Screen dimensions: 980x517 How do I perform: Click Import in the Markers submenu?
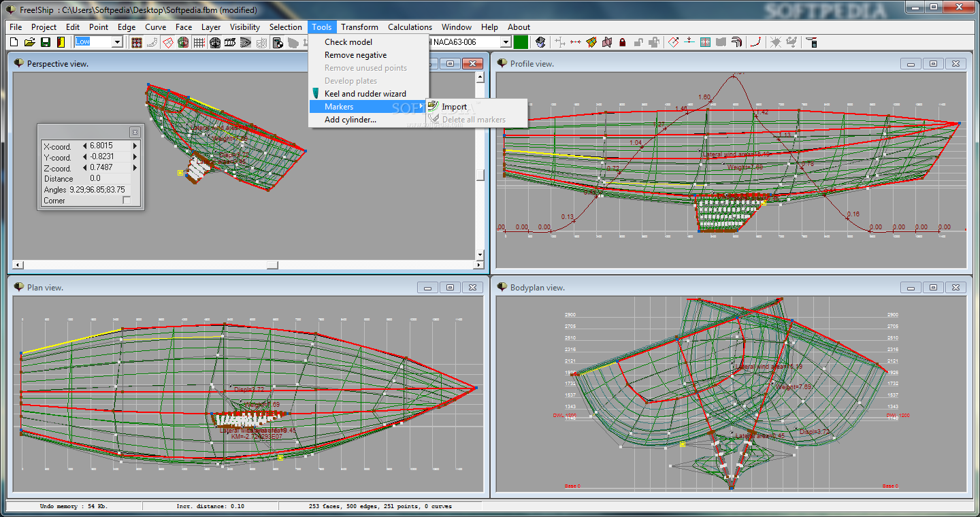pyautogui.click(x=454, y=107)
